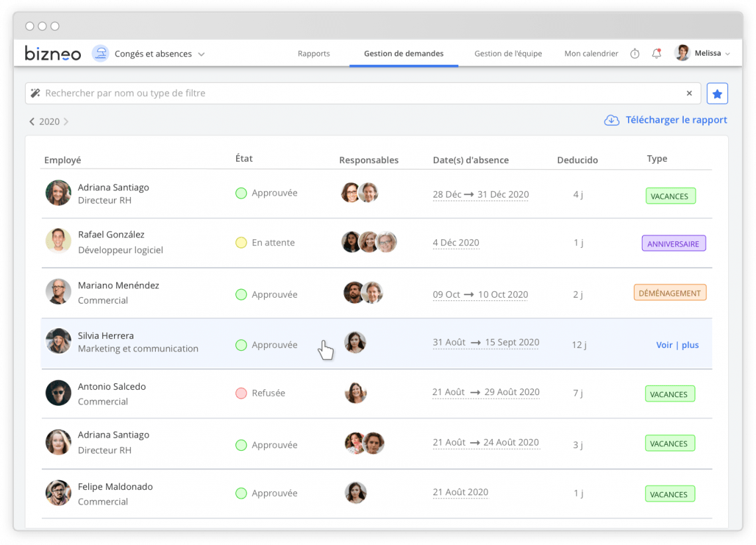
Task: Click the timer clock icon in header
Action: 635,54
